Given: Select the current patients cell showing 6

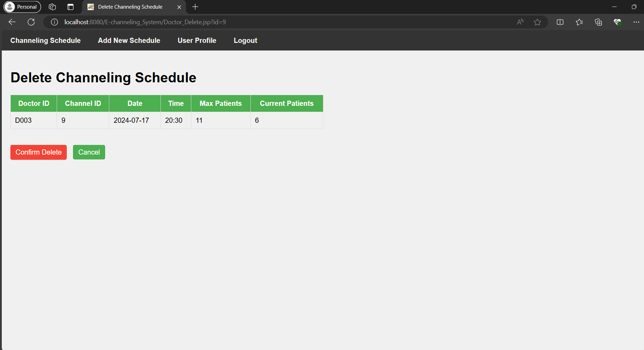Looking at the screenshot, I should (x=287, y=120).
